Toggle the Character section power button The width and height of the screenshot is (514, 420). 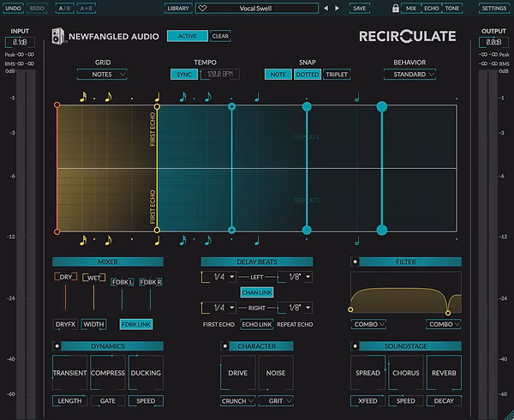click(x=224, y=346)
